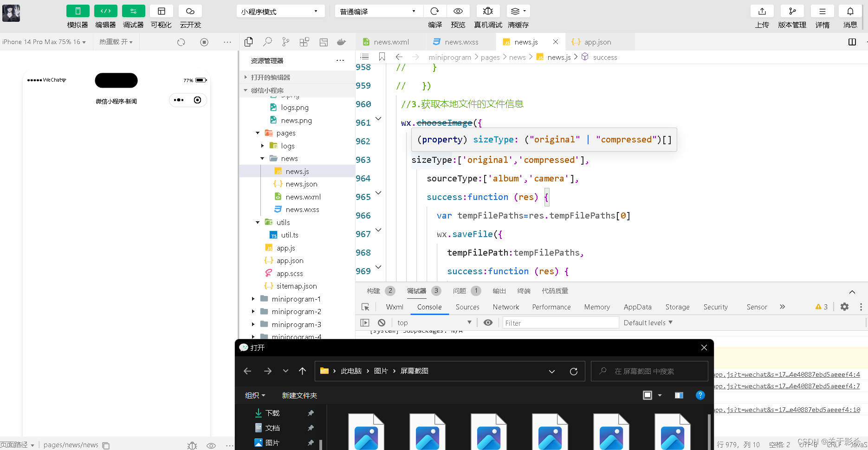The height and width of the screenshot is (450, 868).
Task: Click the Preview eye icon
Action: (458, 11)
